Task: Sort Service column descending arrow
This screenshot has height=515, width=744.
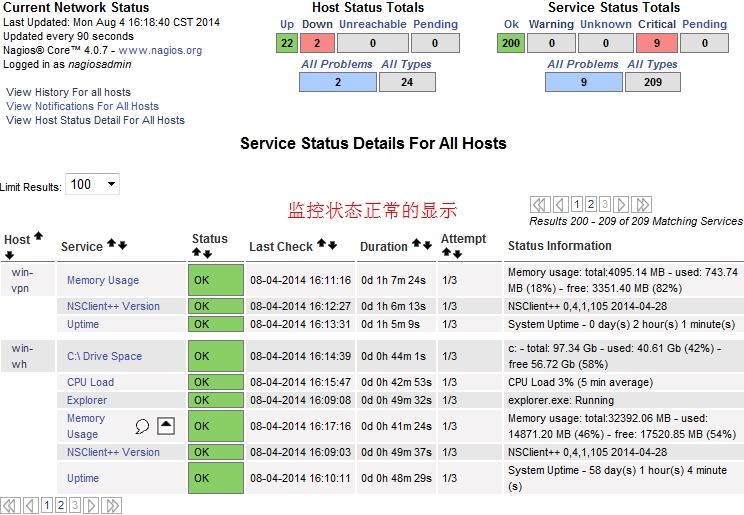Action: [122, 245]
